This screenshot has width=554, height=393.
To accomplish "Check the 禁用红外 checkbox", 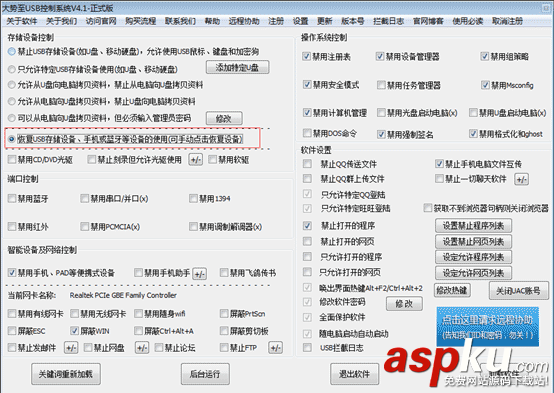I will pos(12,227).
